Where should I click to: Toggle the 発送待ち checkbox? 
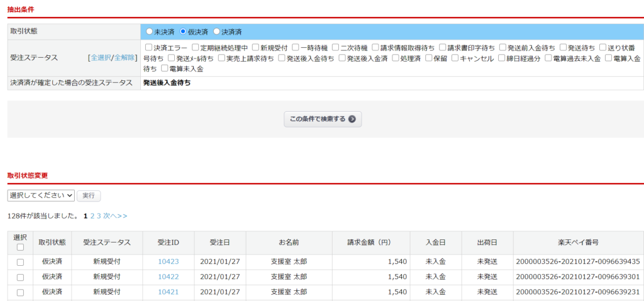[x=563, y=47]
